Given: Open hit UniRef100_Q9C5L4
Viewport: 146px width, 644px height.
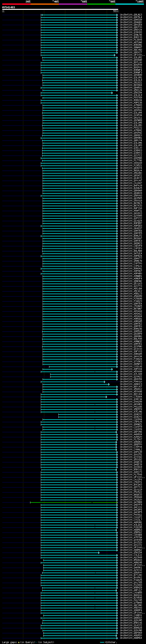Looking at the screenshot, I should [x=131, y=17].
